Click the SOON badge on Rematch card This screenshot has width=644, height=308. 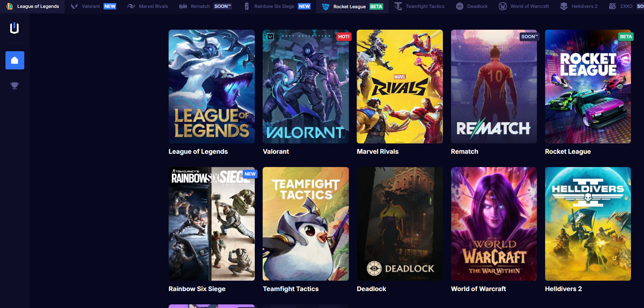click(x=529, y=37)
